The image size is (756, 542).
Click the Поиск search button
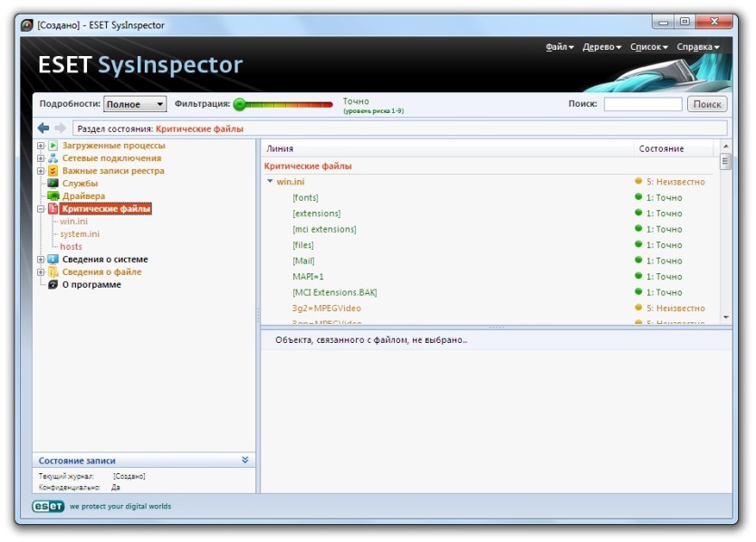tap(707, 104)
